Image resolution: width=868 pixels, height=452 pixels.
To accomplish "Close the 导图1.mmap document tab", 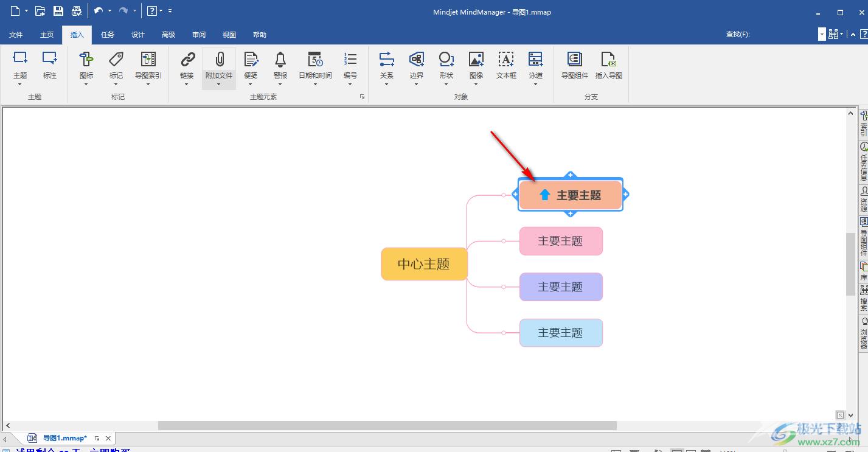I will pos(108,438).
